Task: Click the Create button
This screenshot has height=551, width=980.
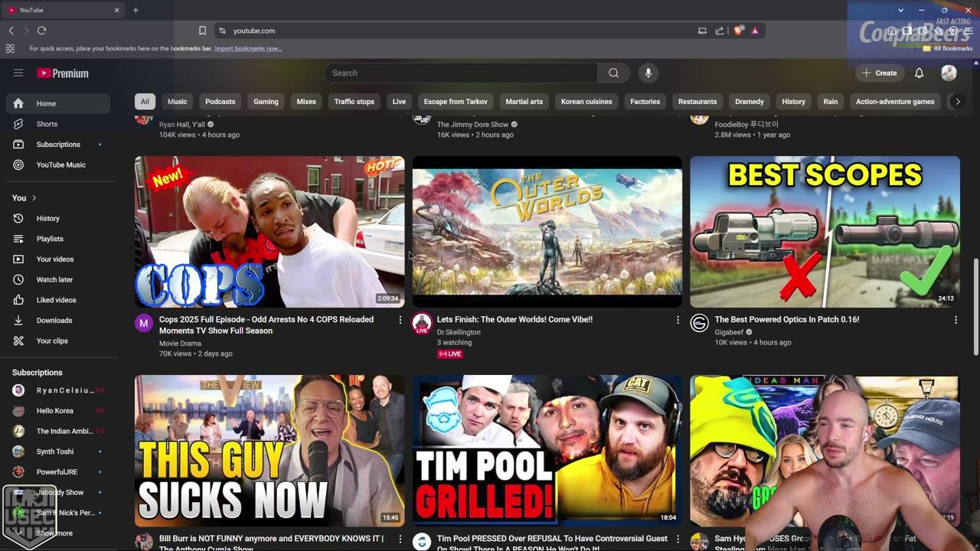Action: pyautogui.click(x=879, y=73)
